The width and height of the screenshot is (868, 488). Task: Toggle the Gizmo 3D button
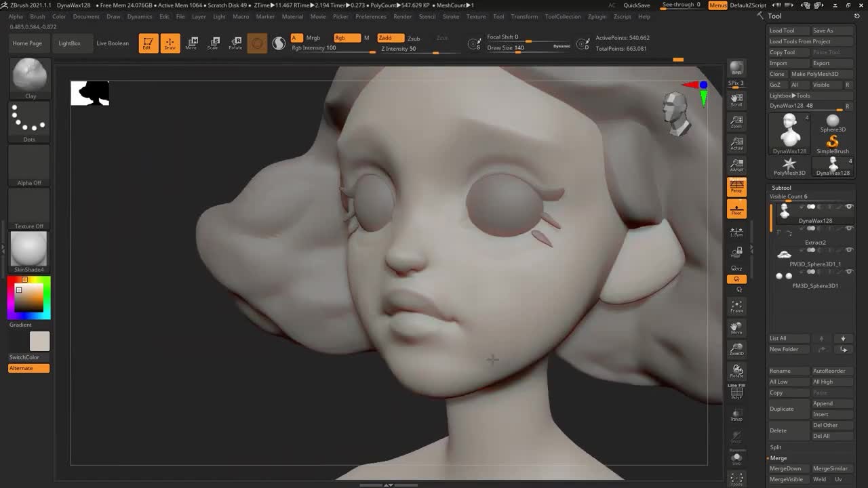[x=257, y=43]
